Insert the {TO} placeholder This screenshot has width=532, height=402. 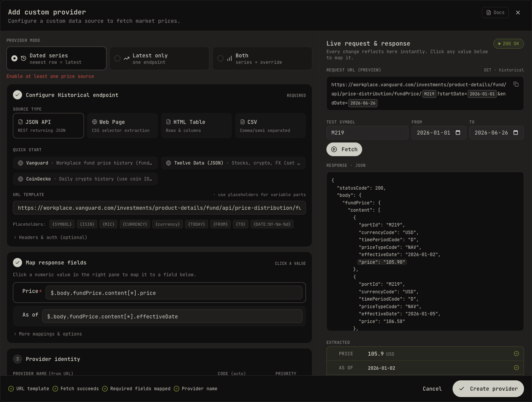[241, 224]
